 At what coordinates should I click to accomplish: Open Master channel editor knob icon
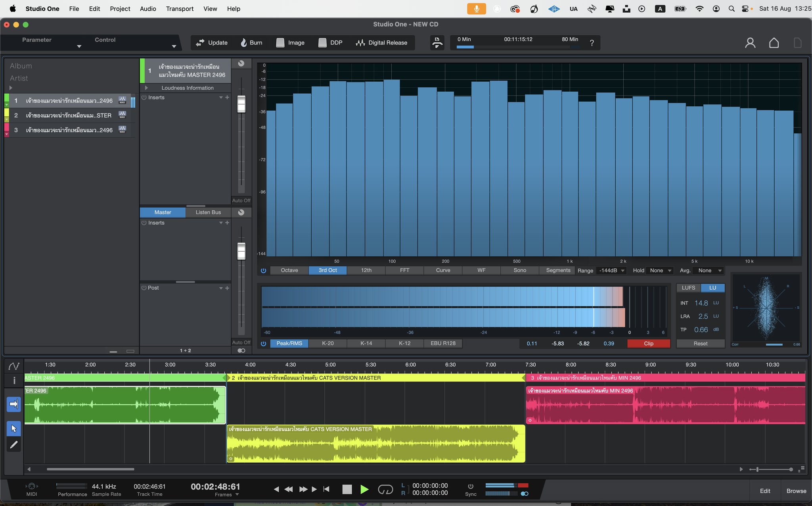(x=241, y=212)
